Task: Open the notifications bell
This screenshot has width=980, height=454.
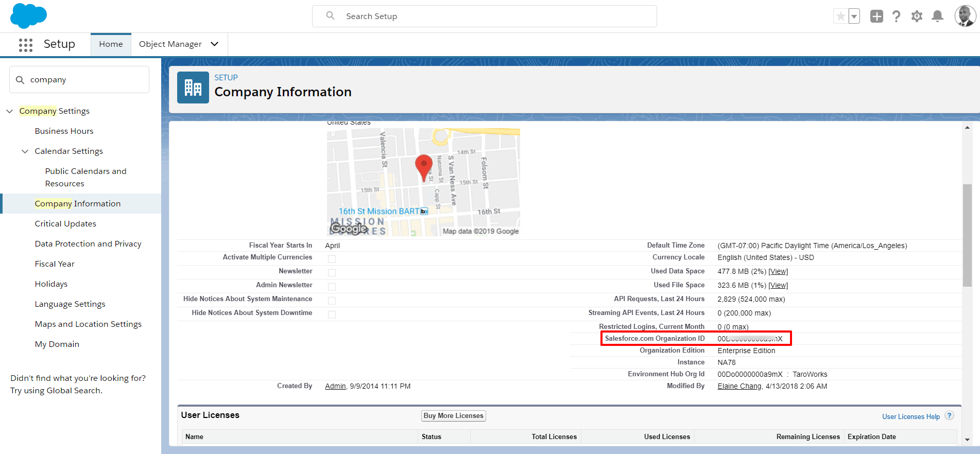Action: (x=938, y=16)
